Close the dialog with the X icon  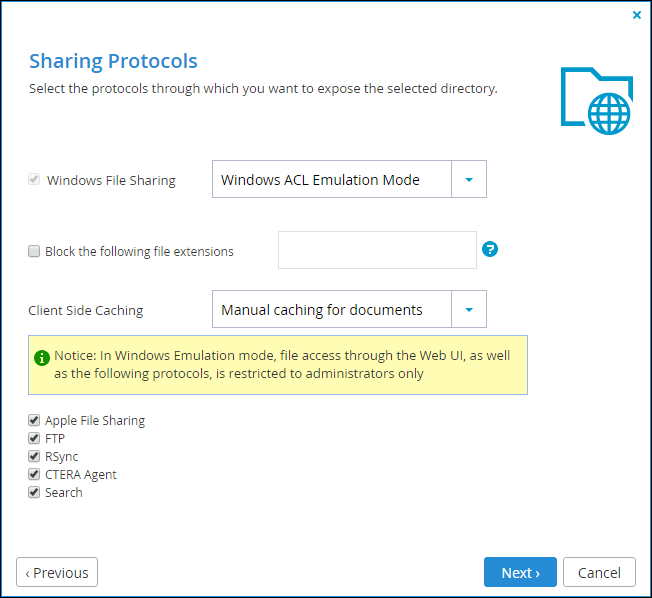point(637,15)
